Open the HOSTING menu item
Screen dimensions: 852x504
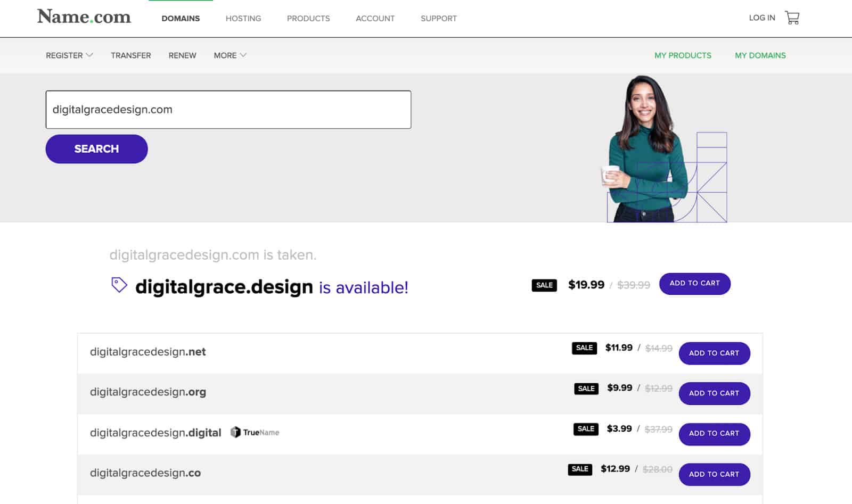click(243, 18)
